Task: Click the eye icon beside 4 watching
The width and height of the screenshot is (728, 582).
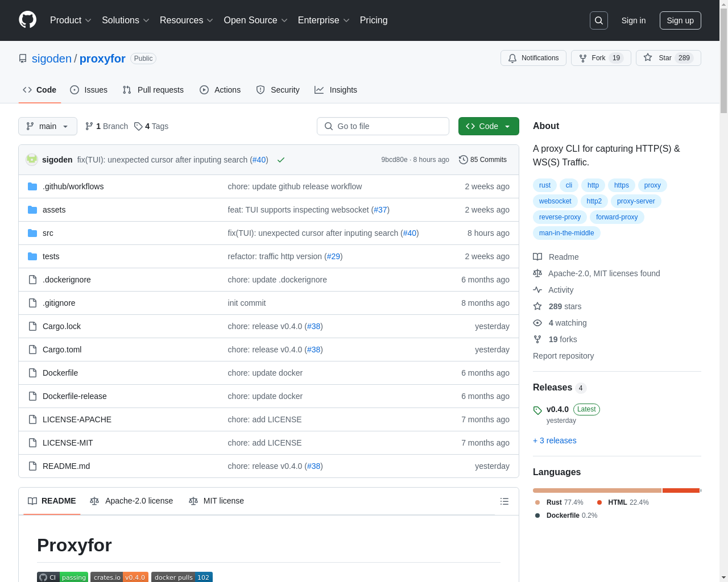Action: coord(537,323)
